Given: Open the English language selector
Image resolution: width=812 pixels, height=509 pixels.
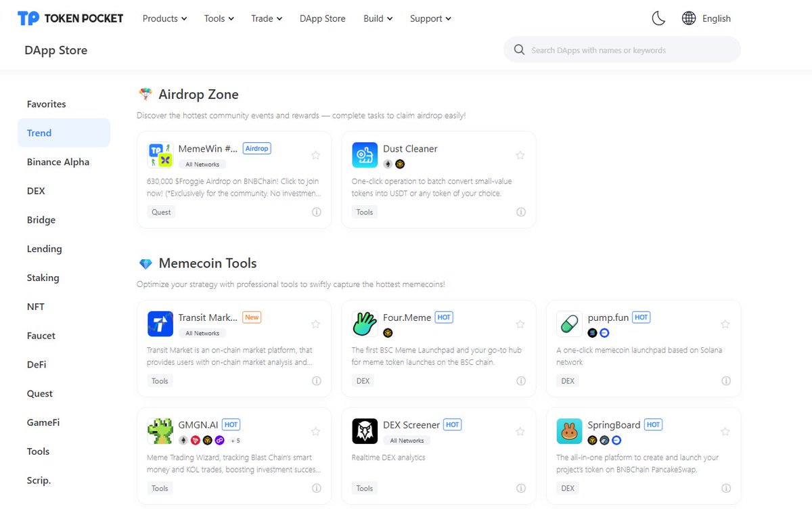Looking at the screenshot, I should (x=717, y=18).
